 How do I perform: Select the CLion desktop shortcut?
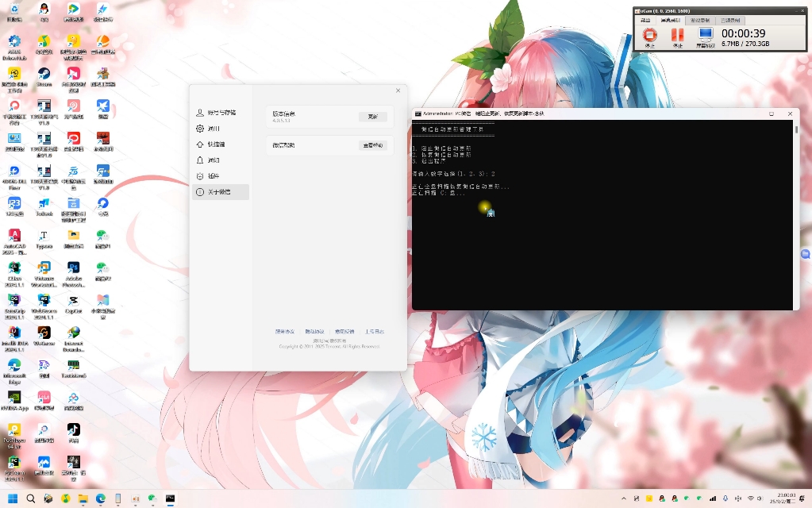pyautogui.click(x=14, y=275)
